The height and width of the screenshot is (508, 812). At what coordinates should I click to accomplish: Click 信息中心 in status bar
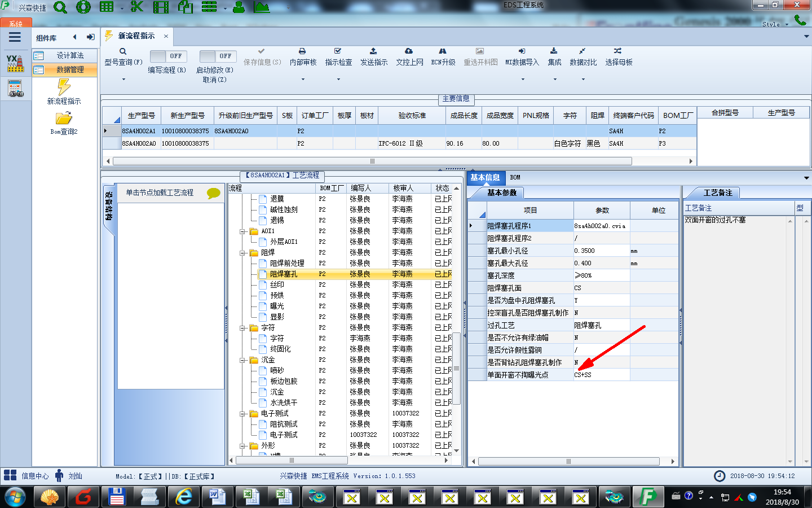(35, 476)
